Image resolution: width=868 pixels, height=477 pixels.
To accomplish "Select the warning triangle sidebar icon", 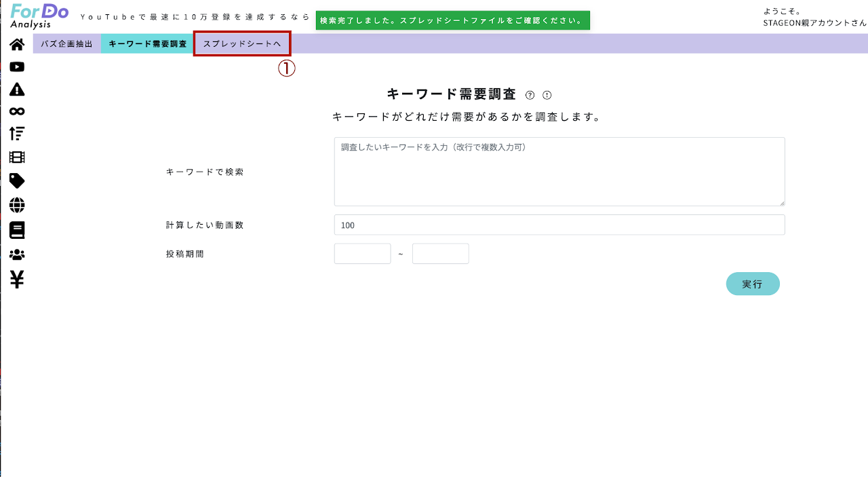I will point(17,89).
